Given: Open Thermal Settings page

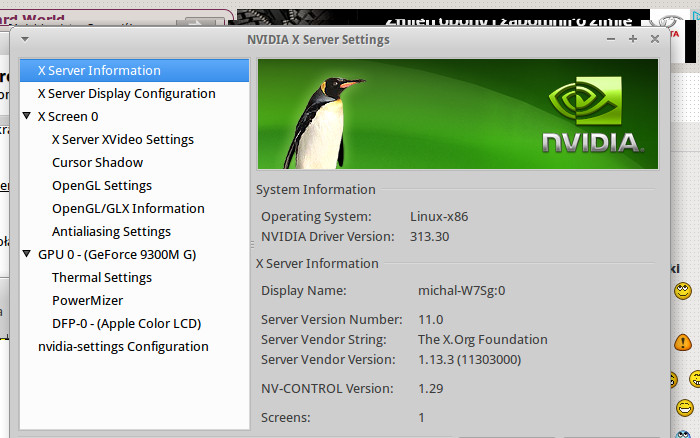Looking at the screenshot, I should click(x=102, y=278).
